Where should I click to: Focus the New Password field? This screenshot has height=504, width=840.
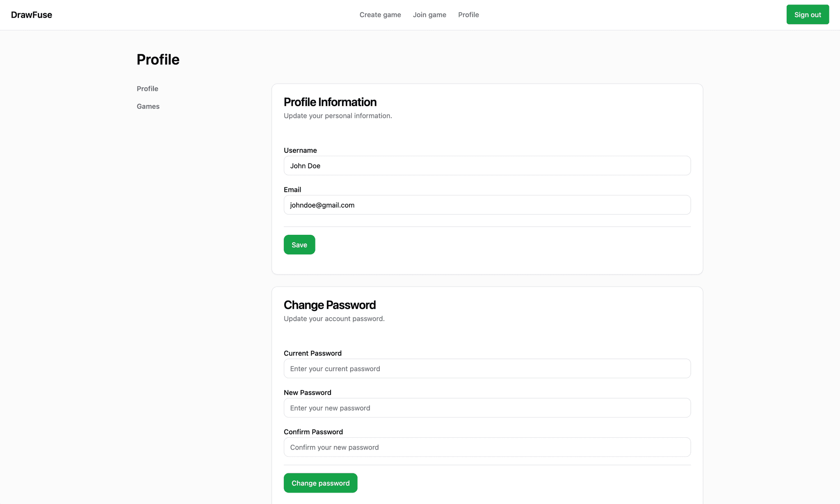click(487, 408)
